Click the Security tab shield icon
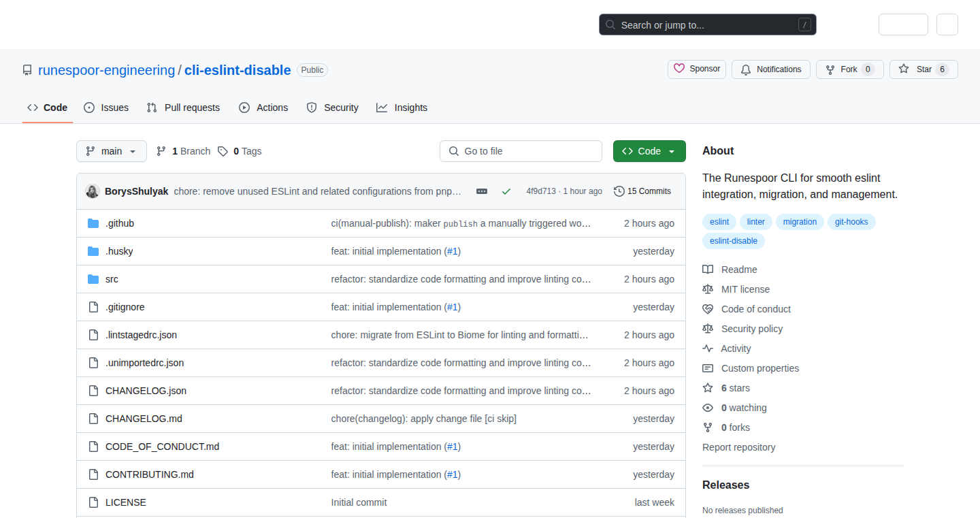Screen dimensions: 980x518 click(x=312, y=108)
